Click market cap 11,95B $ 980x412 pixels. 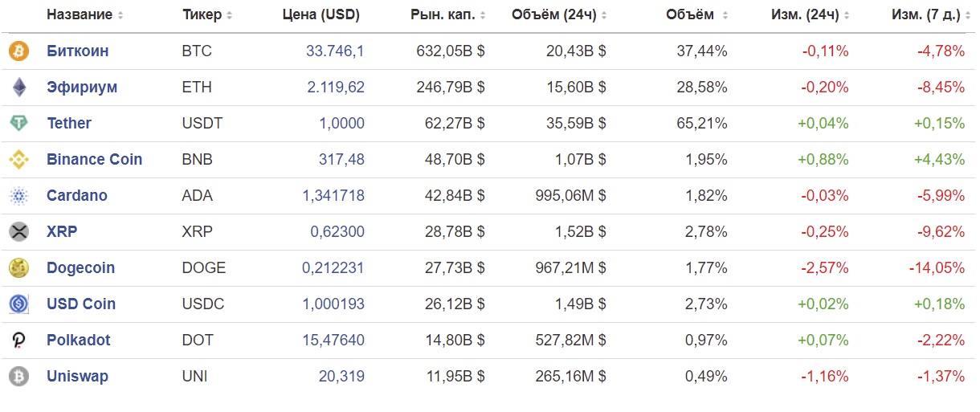455,377
